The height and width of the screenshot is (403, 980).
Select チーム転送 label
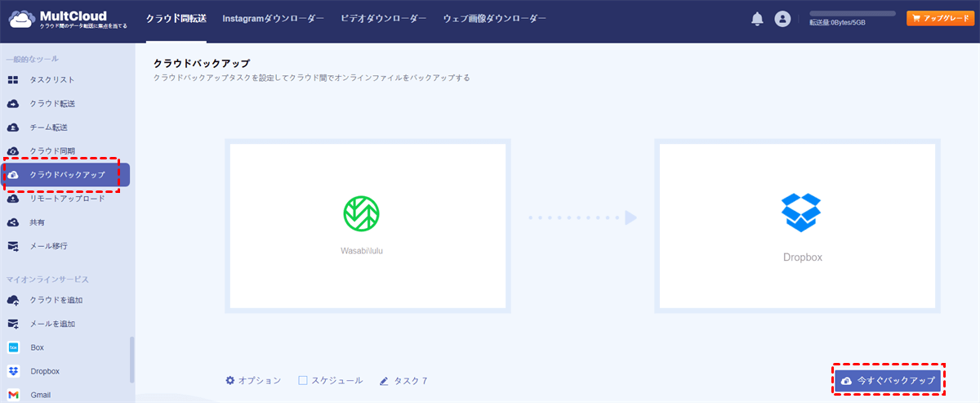coord(49,128)
